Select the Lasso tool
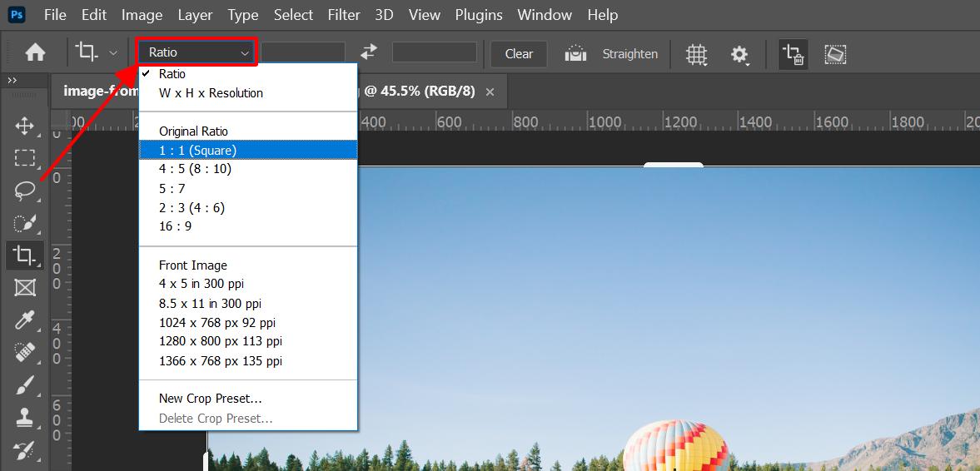980x471 pixels. [x=24, y=190]
